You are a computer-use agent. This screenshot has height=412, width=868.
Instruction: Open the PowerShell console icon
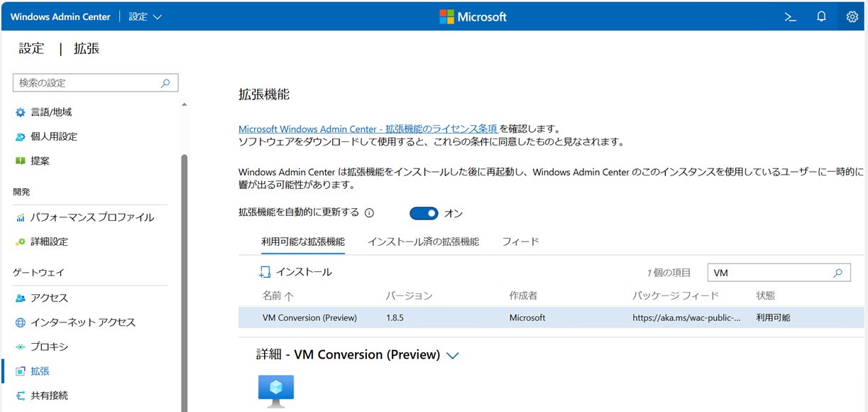[x=790, y=17]
